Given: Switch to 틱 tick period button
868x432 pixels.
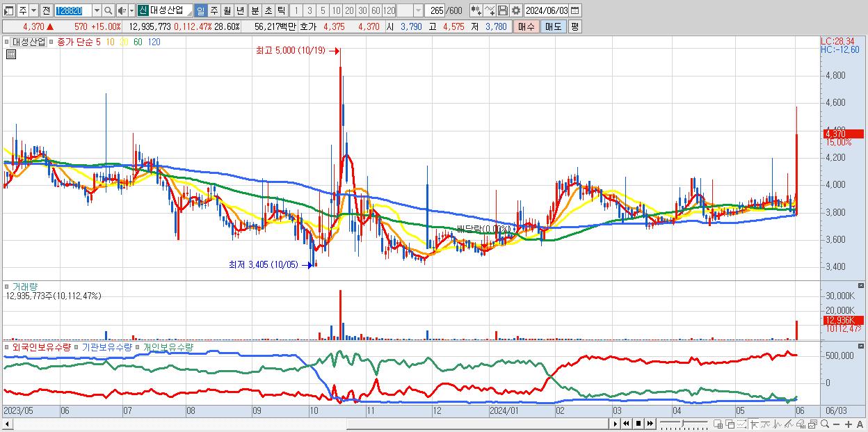Looking at the screenshot, I should click(x=281, y=10).
